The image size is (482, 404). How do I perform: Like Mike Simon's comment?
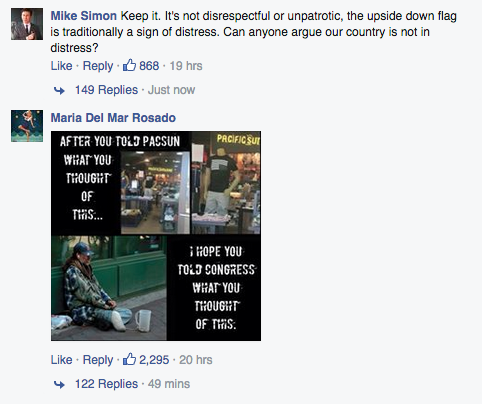(x=61, y=66)
